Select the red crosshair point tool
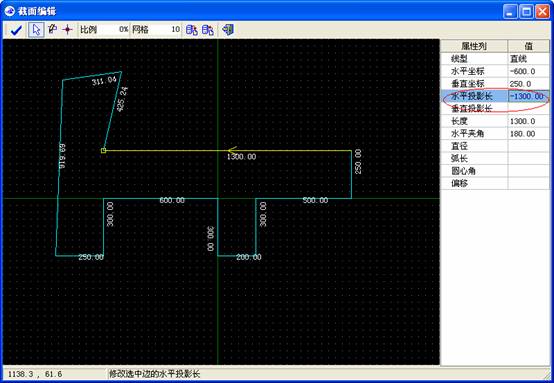This screenshot has height=383, width=554. click(x=67, y=29)
